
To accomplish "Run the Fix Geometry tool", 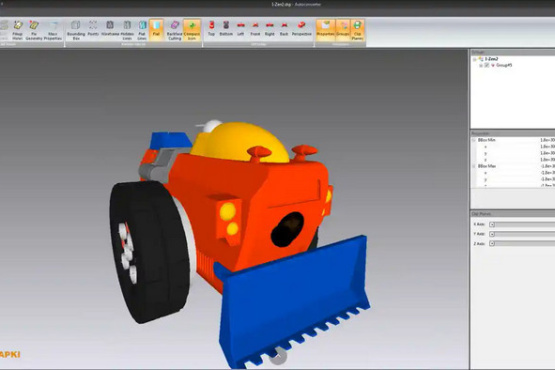I will (x=34, y=30).
